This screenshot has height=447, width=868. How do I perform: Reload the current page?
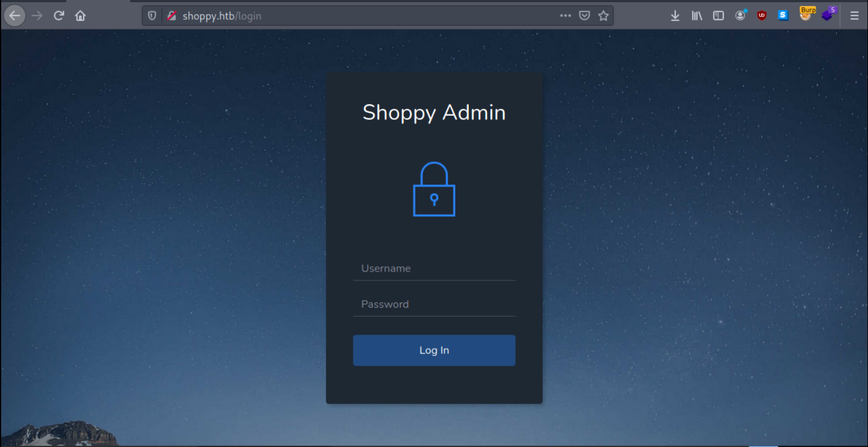(59, 16)
